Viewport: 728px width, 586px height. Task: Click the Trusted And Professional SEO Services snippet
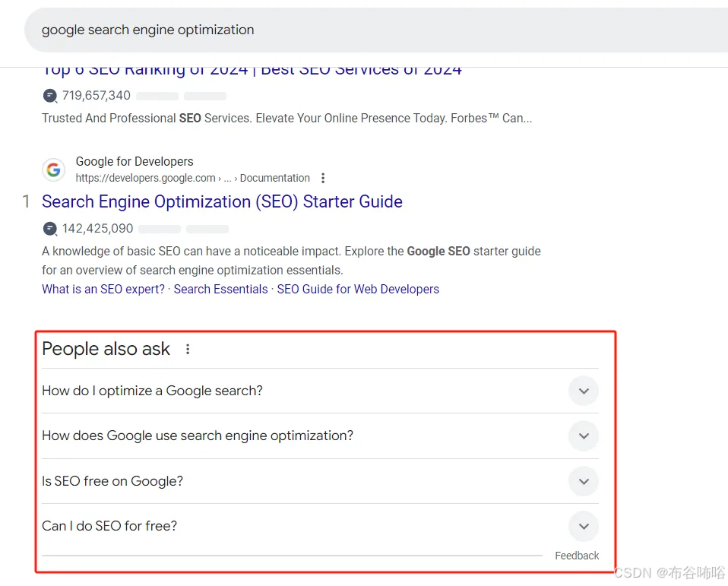(x=287, y=118)
